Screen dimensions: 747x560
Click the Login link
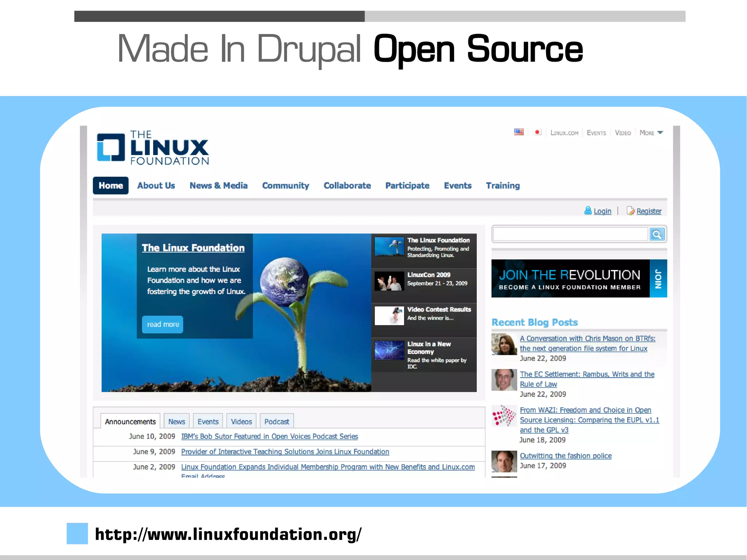tap(602, 211)
